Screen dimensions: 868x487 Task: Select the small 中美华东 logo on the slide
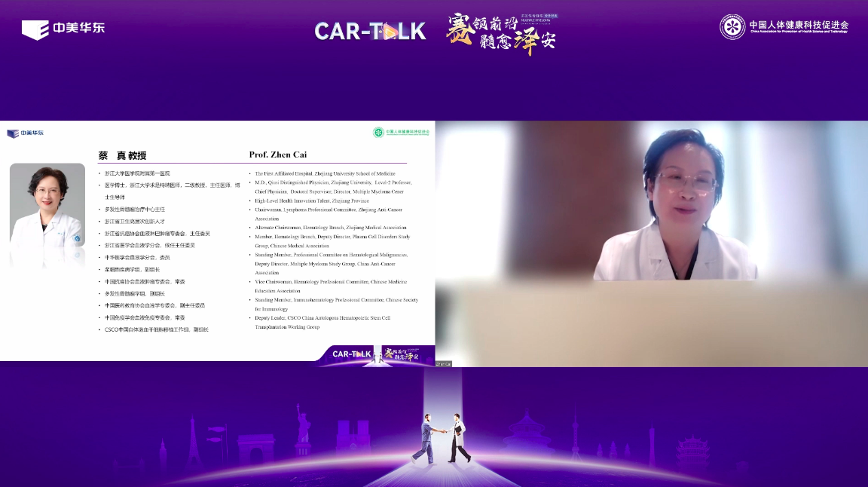[25, 133]
